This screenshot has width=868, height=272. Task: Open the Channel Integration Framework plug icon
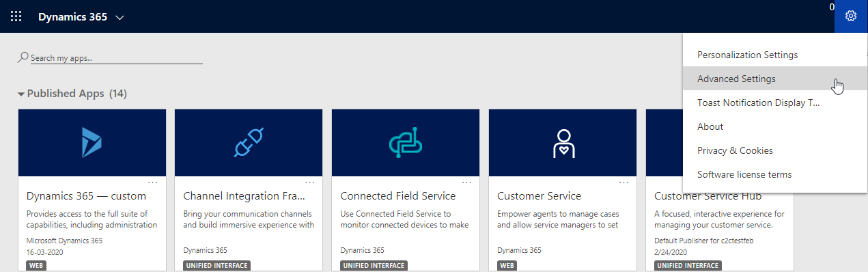[x=249, y=143]
